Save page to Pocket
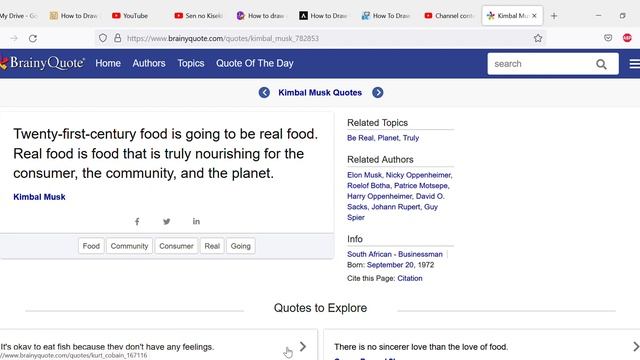 click(x=608, y=38)
